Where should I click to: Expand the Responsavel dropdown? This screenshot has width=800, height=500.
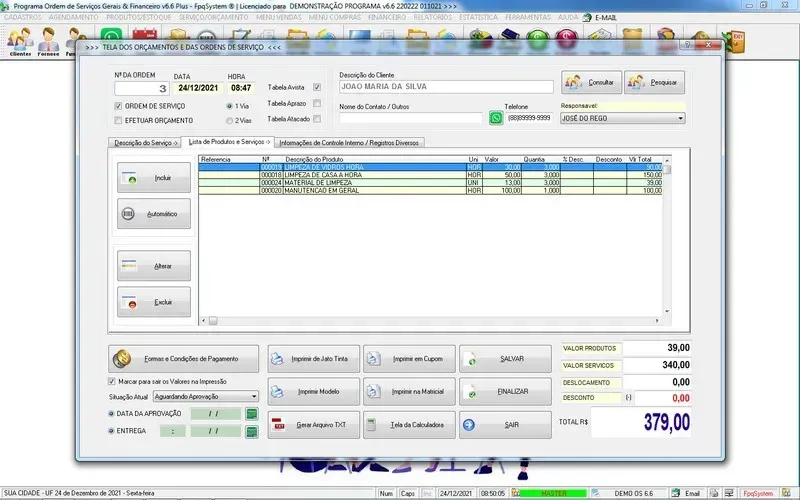(680, 118)
